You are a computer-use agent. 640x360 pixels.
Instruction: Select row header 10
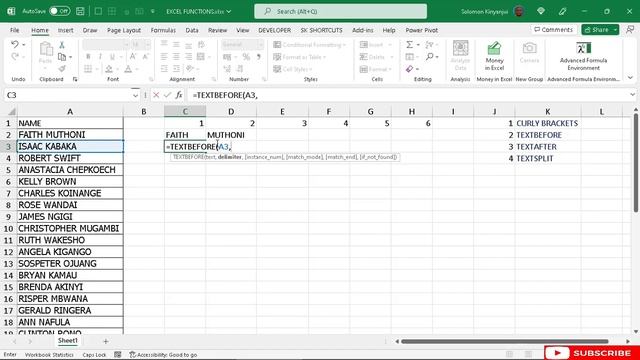[x=8, y=229]
